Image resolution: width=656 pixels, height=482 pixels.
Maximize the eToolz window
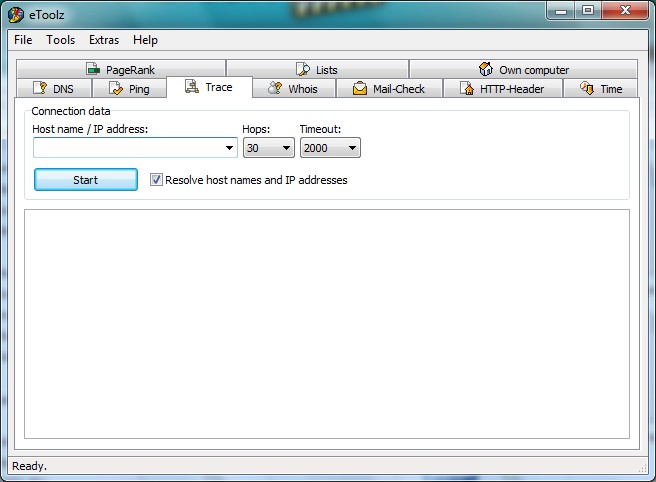pyautogui.click(x=588, y=11)
